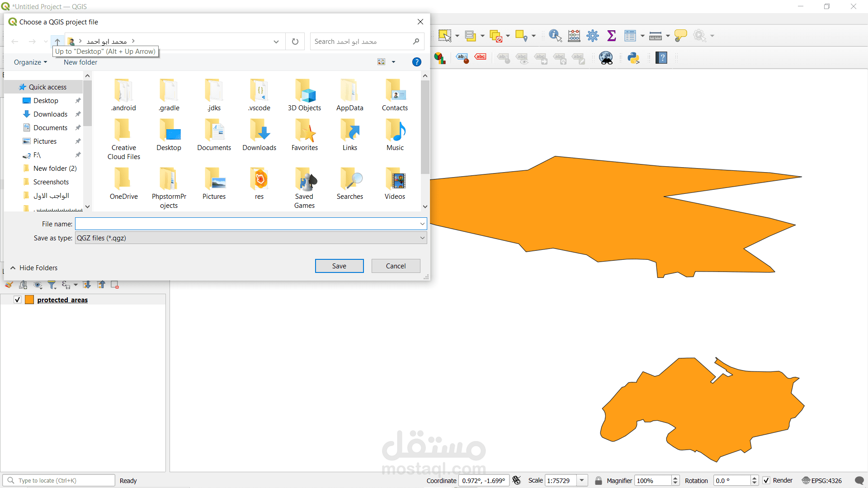Image resolution: width=868 pixels, height=488 pixels.
Task: Select features by area tool in QGIS toolbar
Action: pos(444,36)
